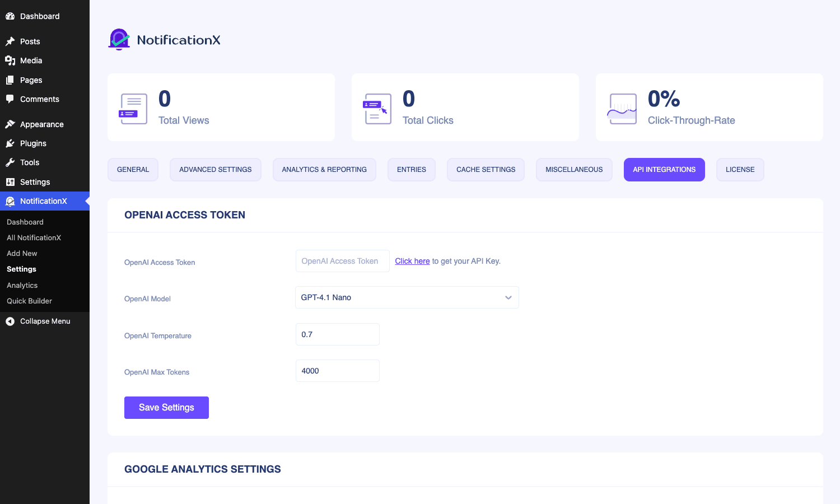Open the License tab
This screenshot has height=504, width=840.
pyautogui.click(x=740, y=170)
